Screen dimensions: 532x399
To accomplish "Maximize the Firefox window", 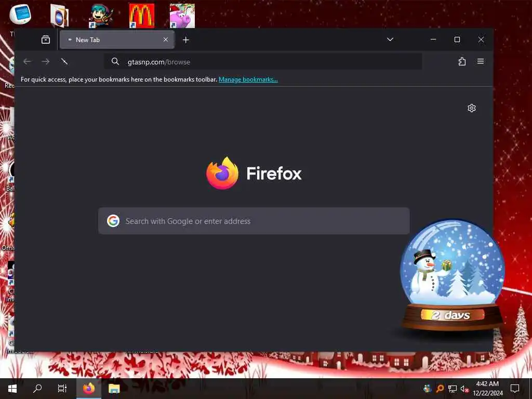I will point(457,39).
